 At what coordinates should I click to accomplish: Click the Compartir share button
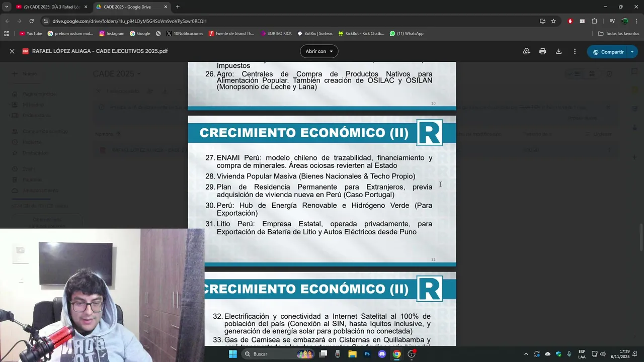pos(607,52)
